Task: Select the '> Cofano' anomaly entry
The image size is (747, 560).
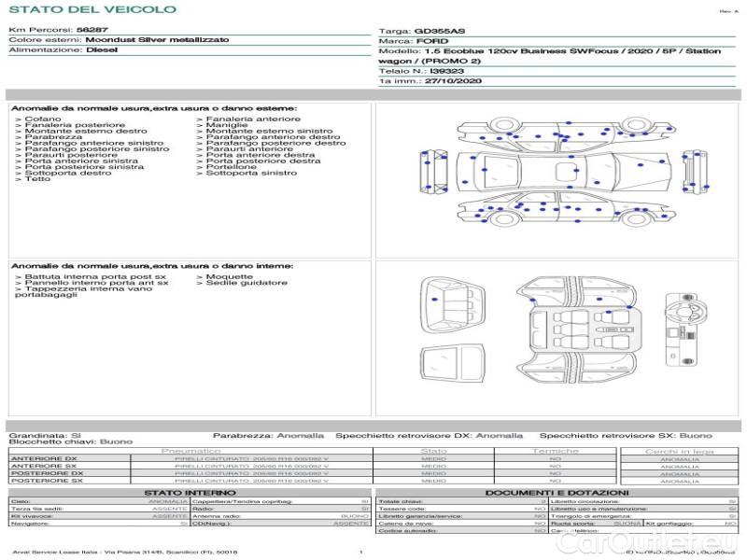Action: pos(39,119)
